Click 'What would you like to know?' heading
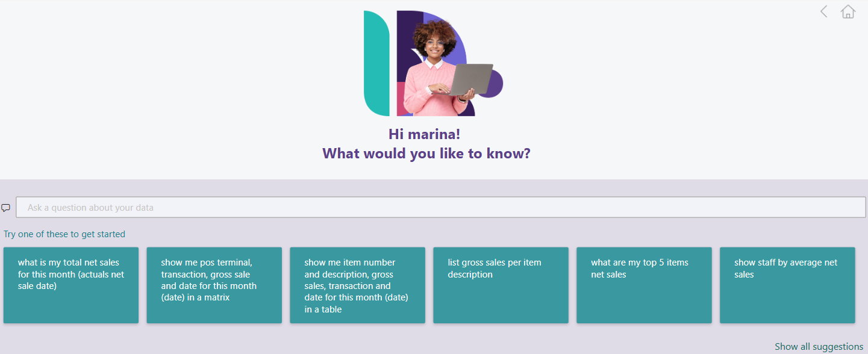Image resolution: width=868 pixels, height=354 pixels. [426, 154]
